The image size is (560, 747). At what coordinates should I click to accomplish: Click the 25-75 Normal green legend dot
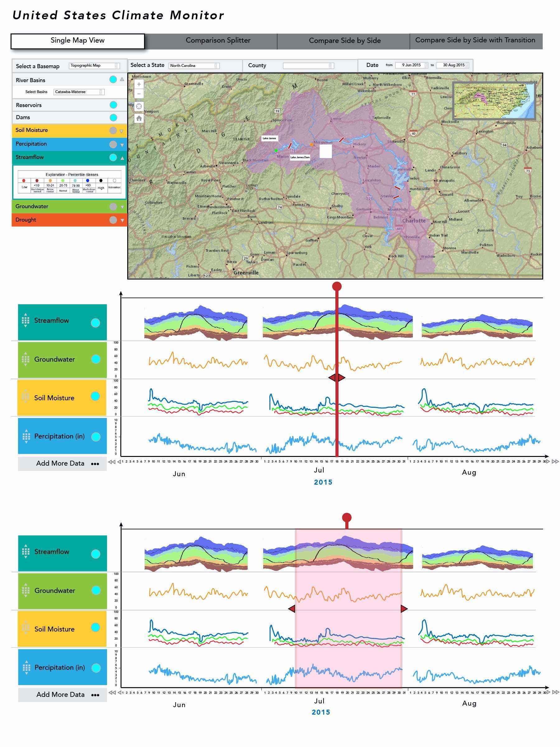63,181
